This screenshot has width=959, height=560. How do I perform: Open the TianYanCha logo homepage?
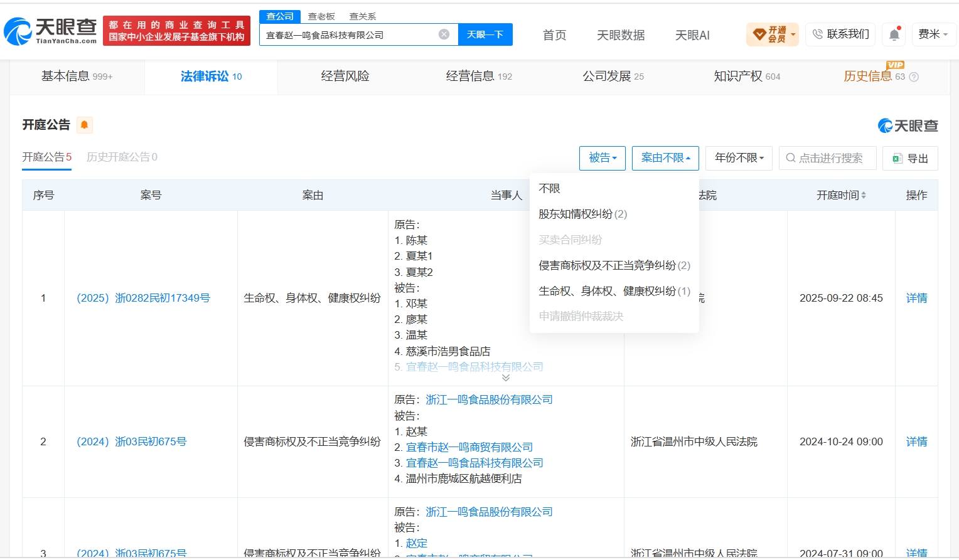coord(51,31)
